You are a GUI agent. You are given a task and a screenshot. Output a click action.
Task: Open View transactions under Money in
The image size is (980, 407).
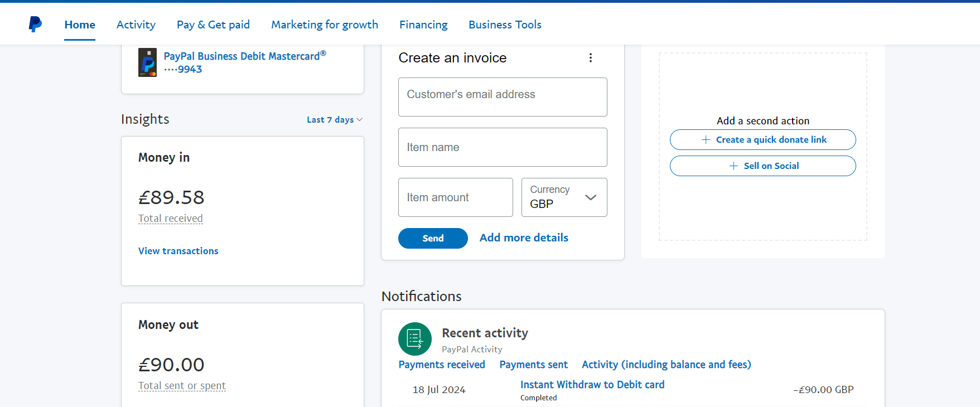point(178,251)
